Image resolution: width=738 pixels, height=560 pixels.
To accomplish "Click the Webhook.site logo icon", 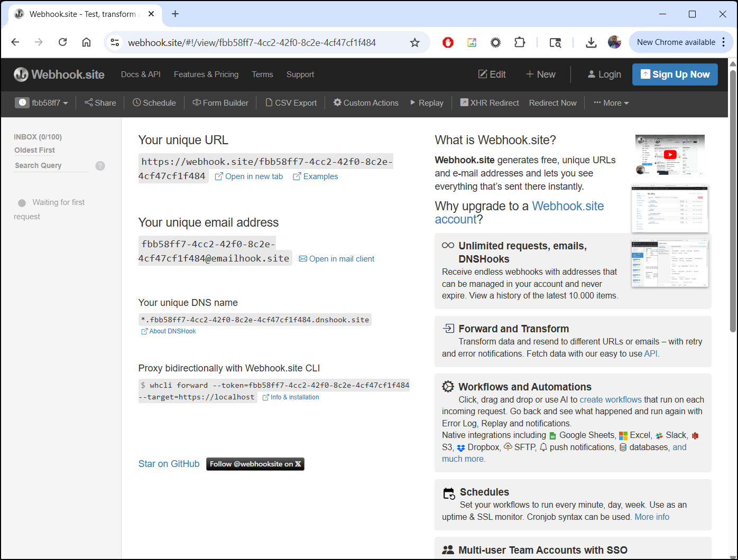I will [21, 74].
